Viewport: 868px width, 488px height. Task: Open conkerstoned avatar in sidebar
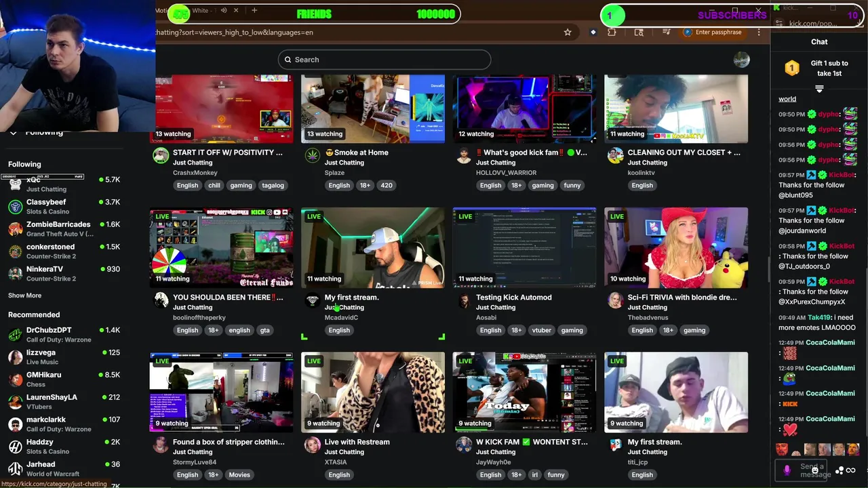click(x=15, y=251)
